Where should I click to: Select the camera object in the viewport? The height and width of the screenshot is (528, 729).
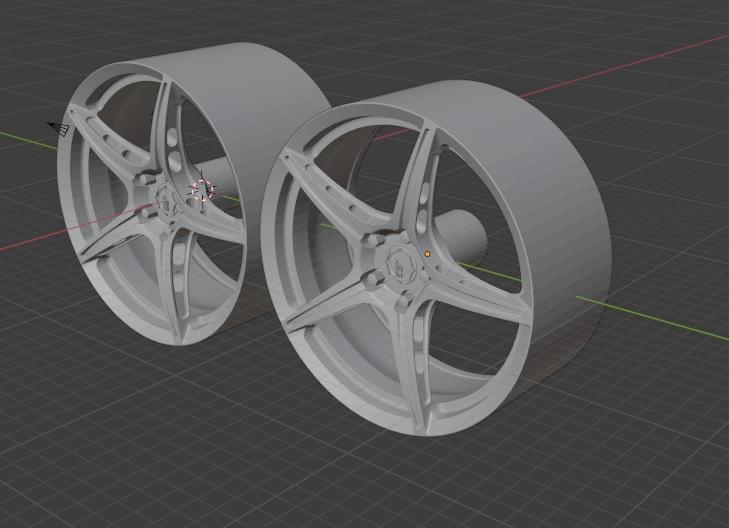coord(59,128)
